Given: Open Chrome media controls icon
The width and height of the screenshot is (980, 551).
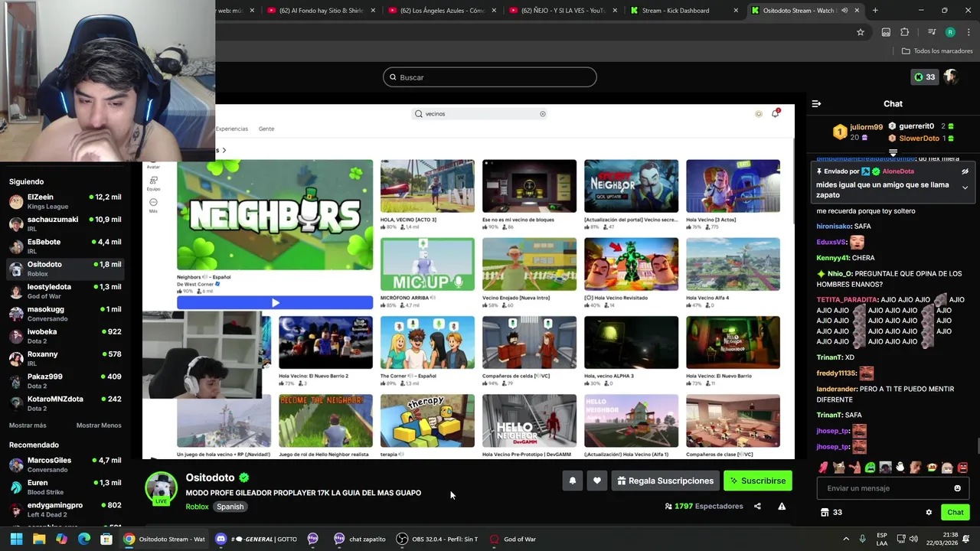Looking at the screenshot, I should 932,32.
